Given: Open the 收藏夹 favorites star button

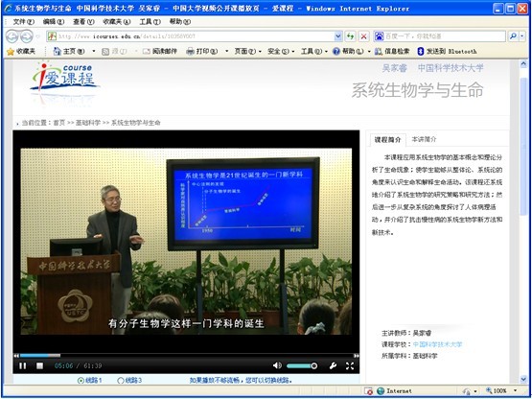Looking at the screenshot, I should click(x=21, y=51).
